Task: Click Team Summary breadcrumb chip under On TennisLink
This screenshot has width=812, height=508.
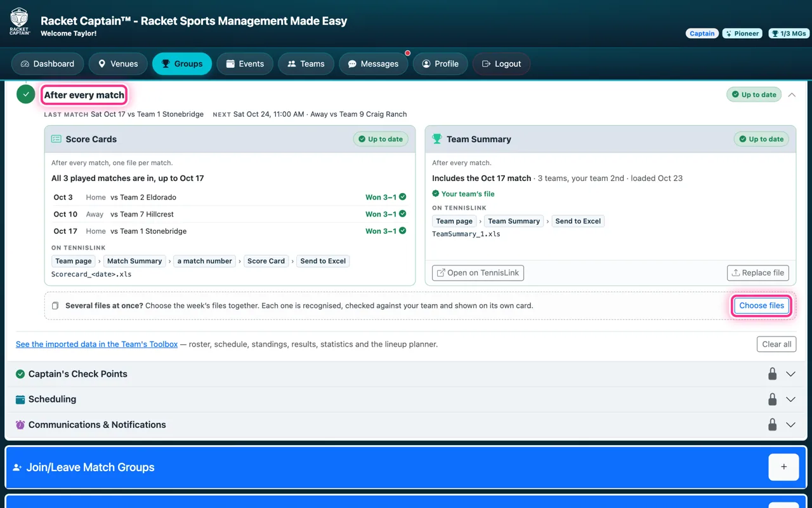Action: (x=514, y=221)
